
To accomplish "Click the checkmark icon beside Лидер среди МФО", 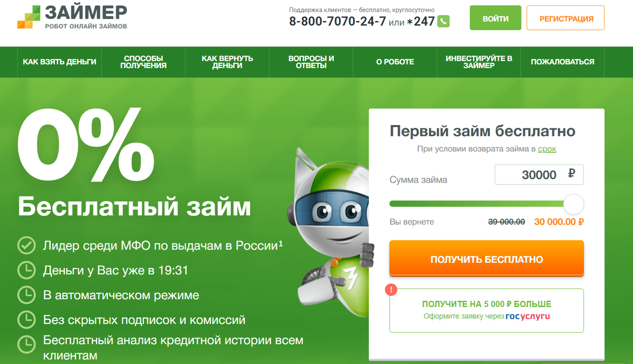I will pos(26,245).
